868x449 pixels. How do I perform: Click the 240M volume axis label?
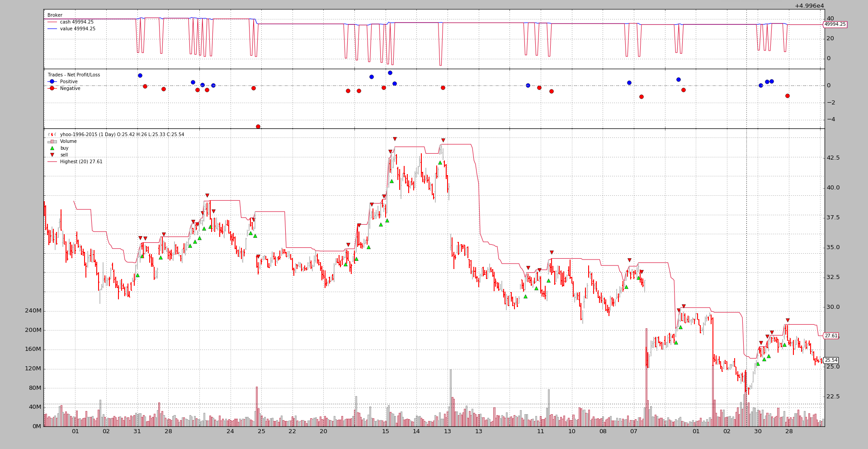(x=33, y=311)
